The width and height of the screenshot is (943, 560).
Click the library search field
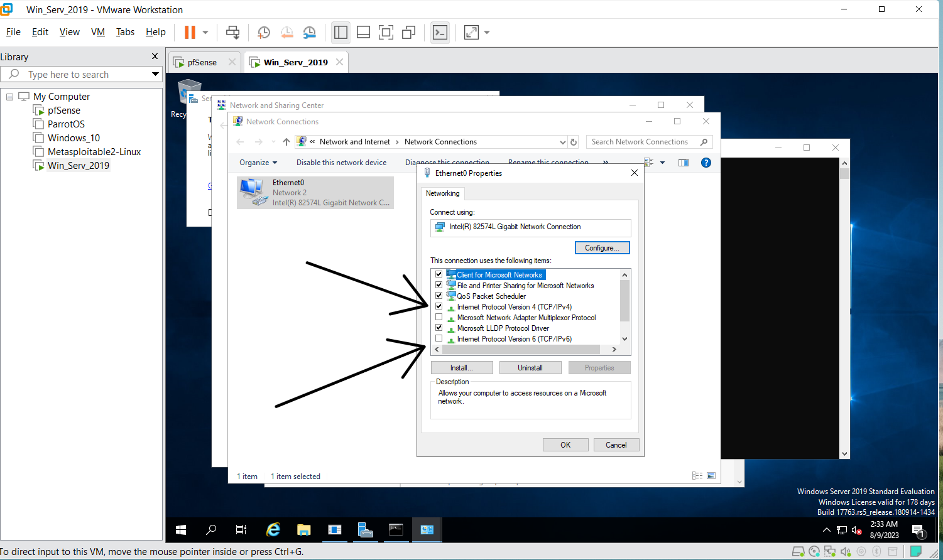point(75,74)
